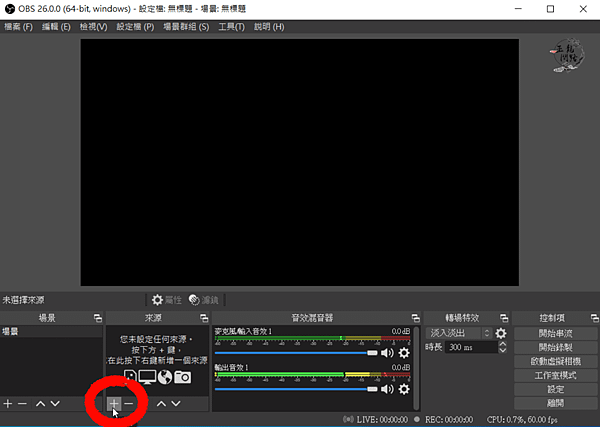600x427 pixels.
Task: Increase transition duration with up arrow
Action: click(503, 344)
